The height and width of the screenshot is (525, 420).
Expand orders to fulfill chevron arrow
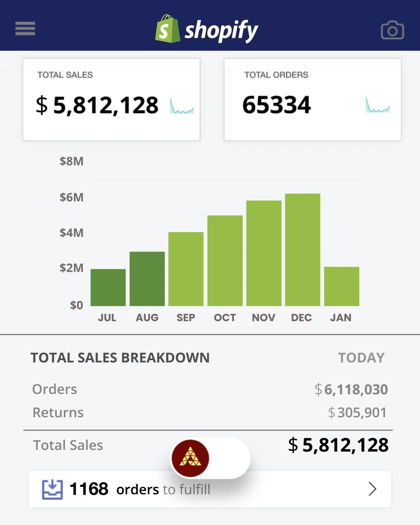[x=372, y=489]
